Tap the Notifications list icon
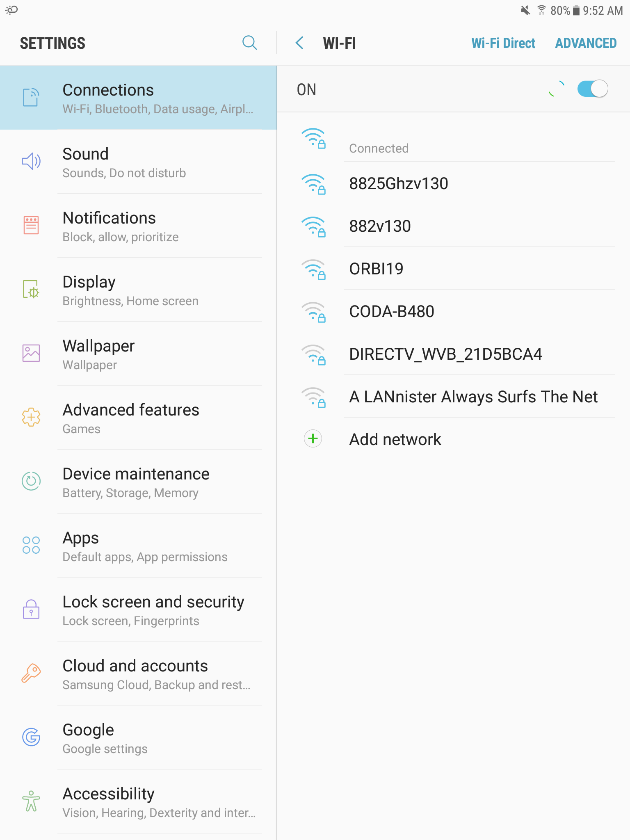Image resolution: width=630 pixels, height=840 pixels. 31,225
